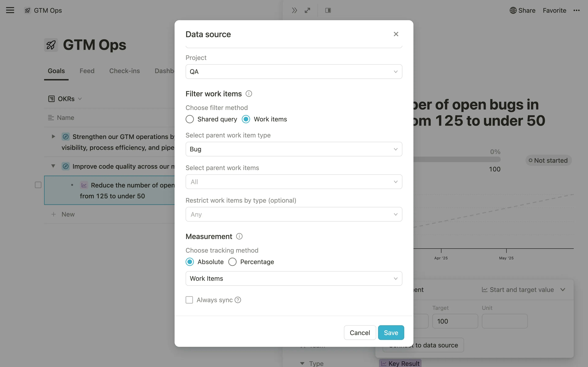Open the Project QA dropdown
The image size is (588, 367).
pyautogui.click(x=294, y=72)
